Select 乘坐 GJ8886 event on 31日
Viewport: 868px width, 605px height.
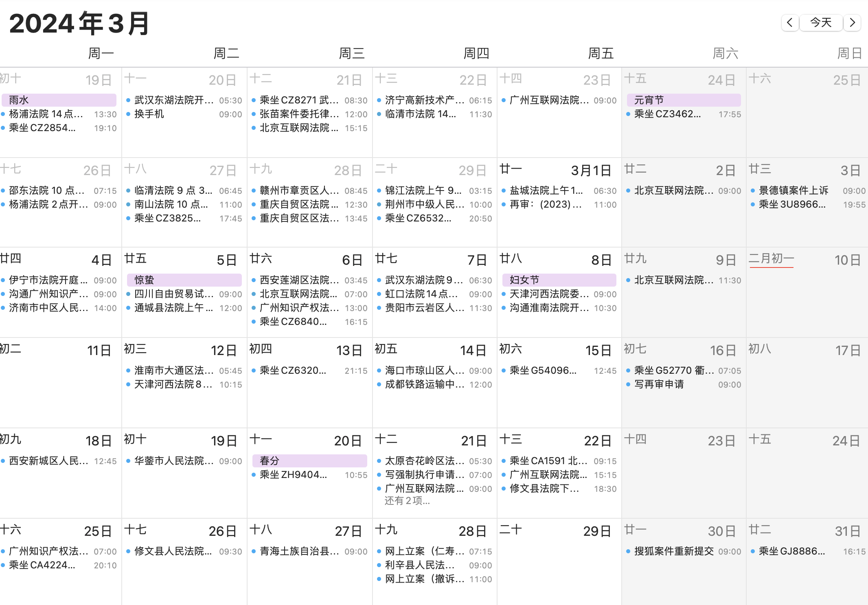click(x=792, y=551)
